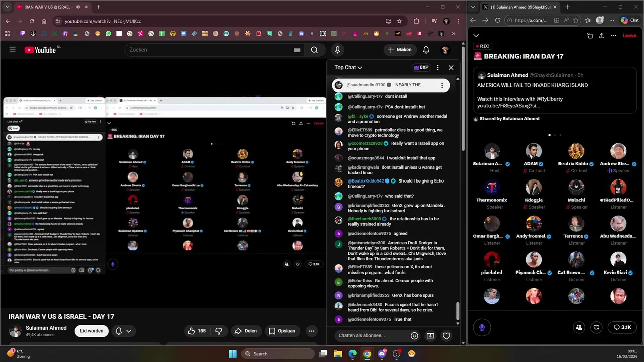Click the 0XP points badge
Image resolution: width=644 pixels, height=362 pixels.
tap(421, 67)
